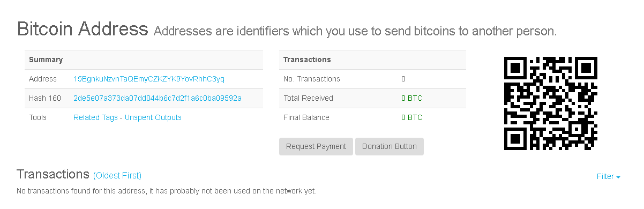The image size is (644, 209).
Task: Open the Unspent Outputs link
Action: [x=153, y=117]
